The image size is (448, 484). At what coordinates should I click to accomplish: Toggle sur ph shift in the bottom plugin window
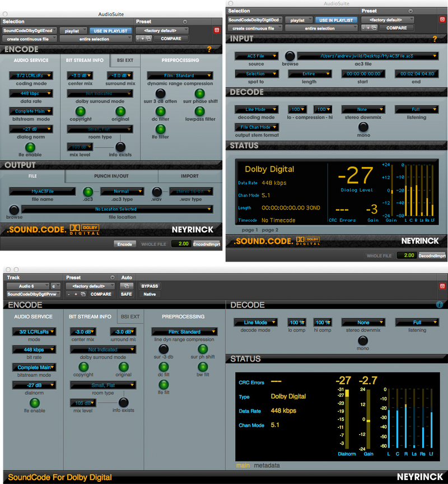click(x=203, y=349)
